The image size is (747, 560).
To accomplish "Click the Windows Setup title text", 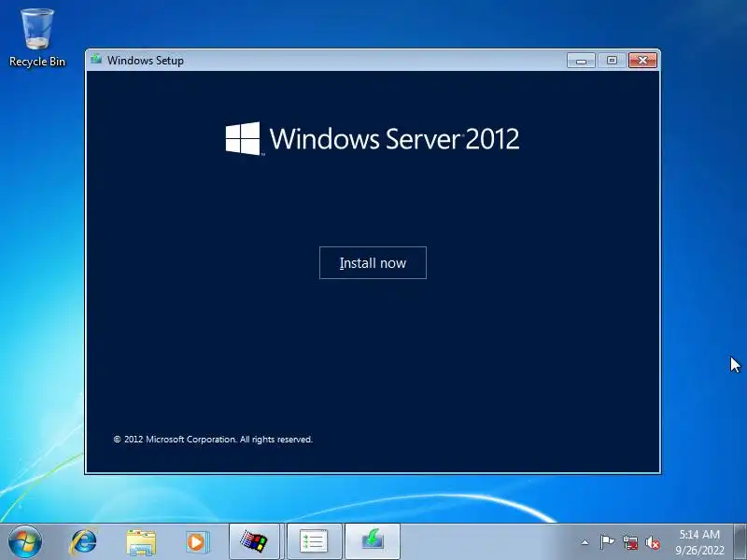I will point(146,61).
